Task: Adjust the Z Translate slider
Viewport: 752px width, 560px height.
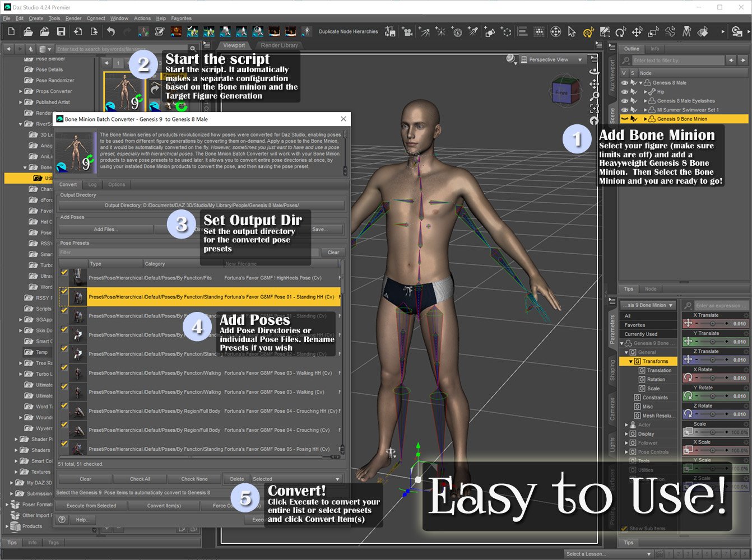Action: 712,360
